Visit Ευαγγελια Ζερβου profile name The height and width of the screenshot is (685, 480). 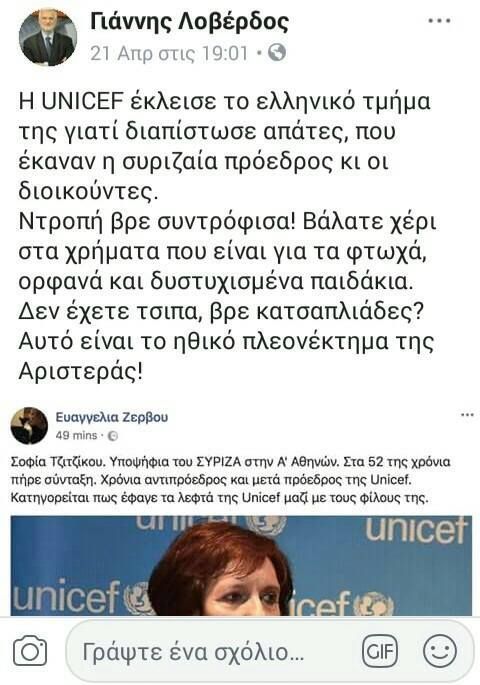112,417
